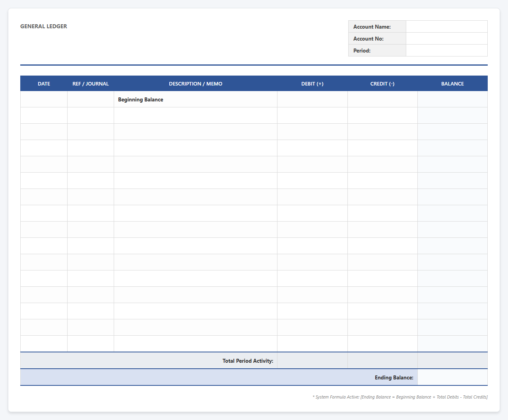Select the DEBIT (+) column header
508x420 pixels.
312,84
